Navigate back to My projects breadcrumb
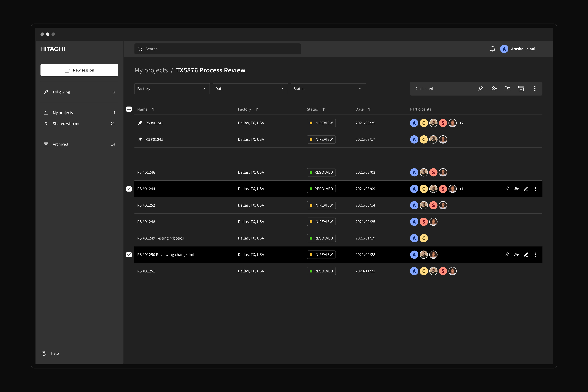This screenshot has width=588, height=392. point(151,70)
